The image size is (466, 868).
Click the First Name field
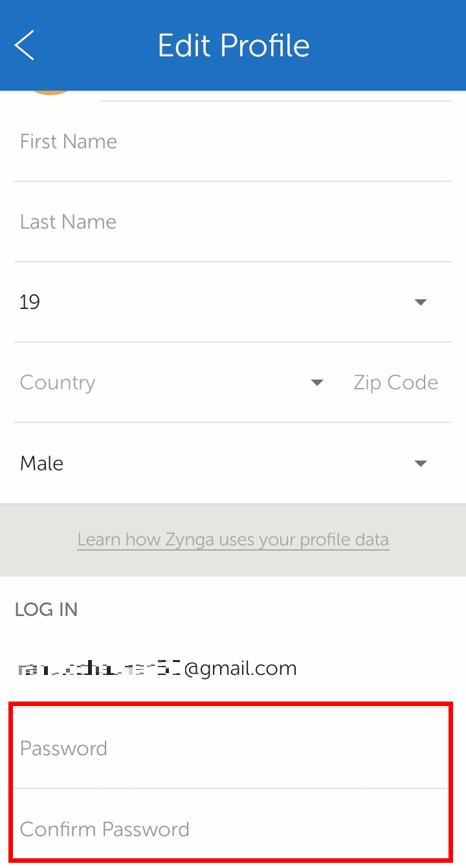tap(233, 142)
